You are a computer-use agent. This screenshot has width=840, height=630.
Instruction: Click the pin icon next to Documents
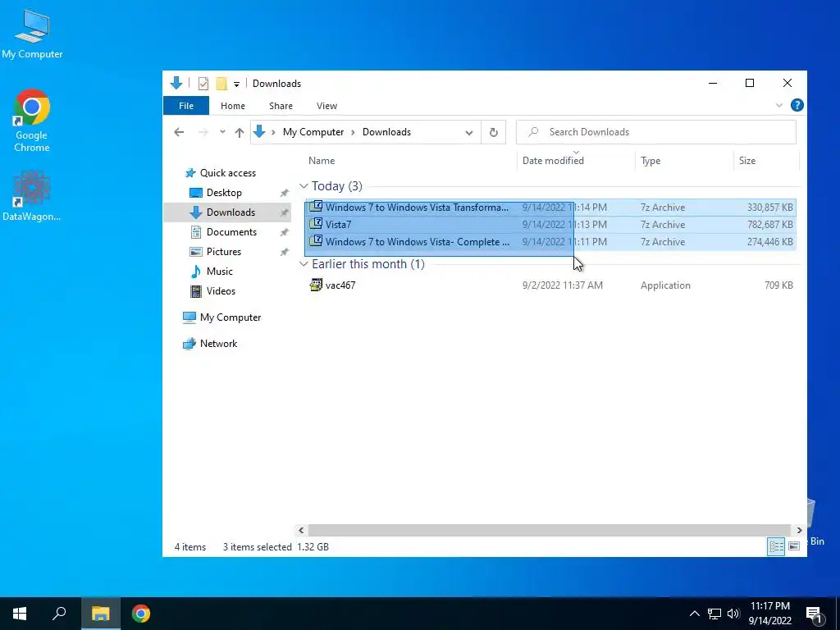coord(284,232)
